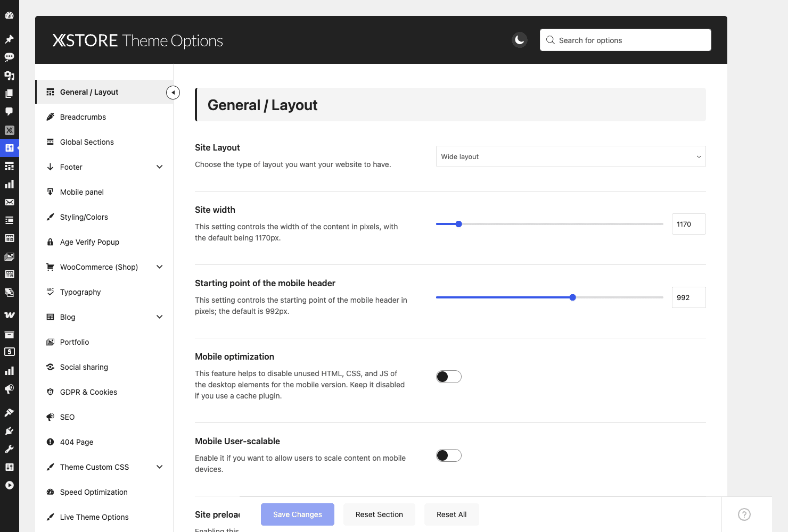Open Posts via the pushpin icon

[x=9, y=39]
